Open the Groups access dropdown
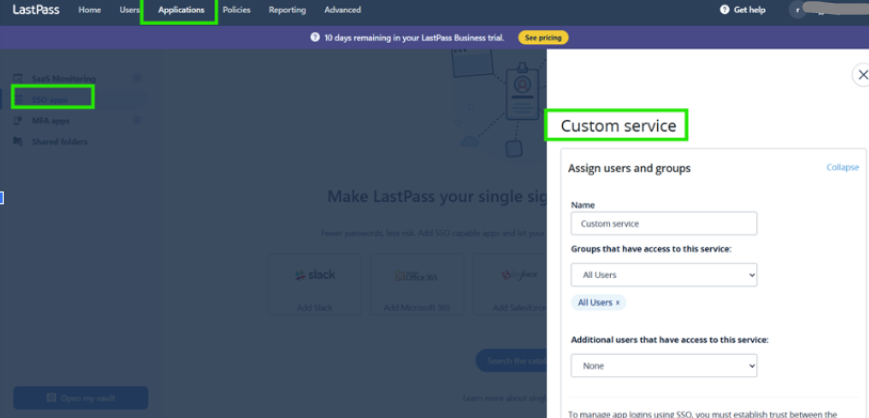869x418 pixels. [x=663, y=274]
